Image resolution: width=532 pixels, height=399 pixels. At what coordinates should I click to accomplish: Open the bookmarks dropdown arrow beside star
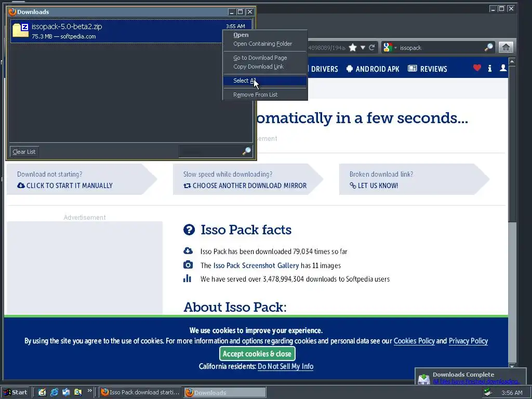pos(363,47)
